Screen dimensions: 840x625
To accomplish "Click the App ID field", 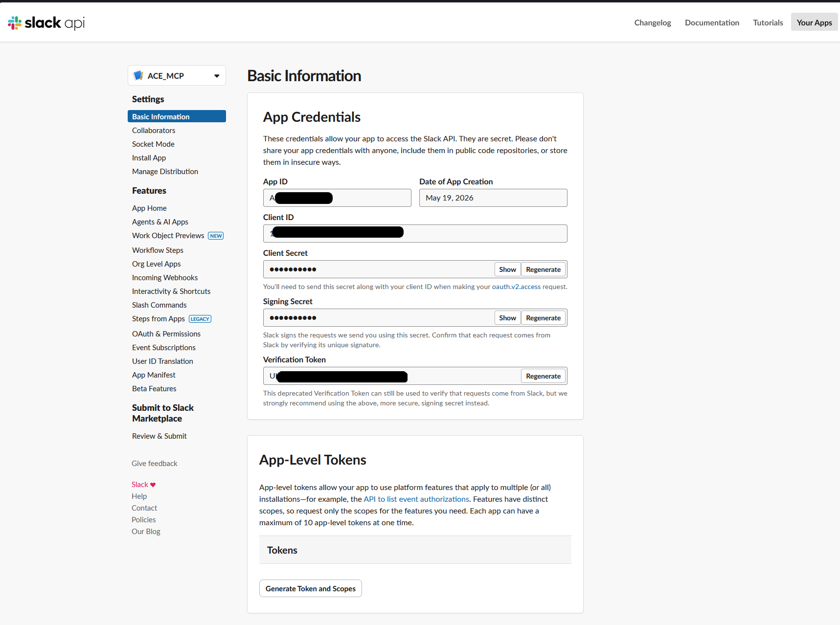I will click(x=337, y=198).
